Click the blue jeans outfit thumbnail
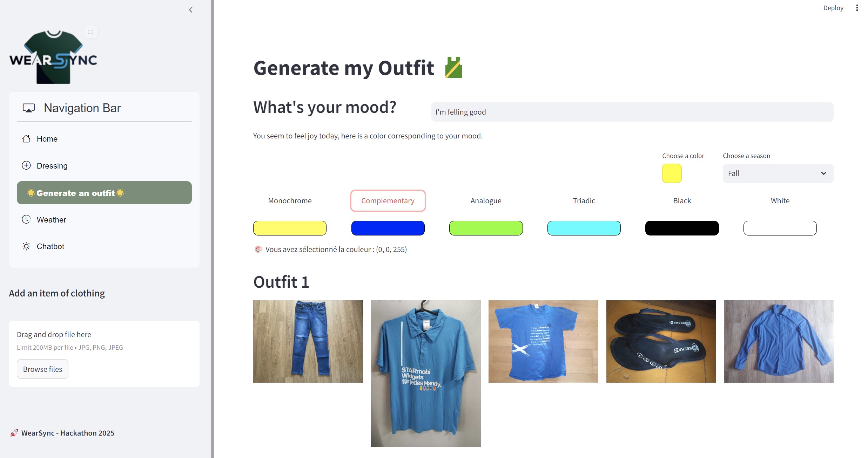The image size is (868, 458). (308, 341)
